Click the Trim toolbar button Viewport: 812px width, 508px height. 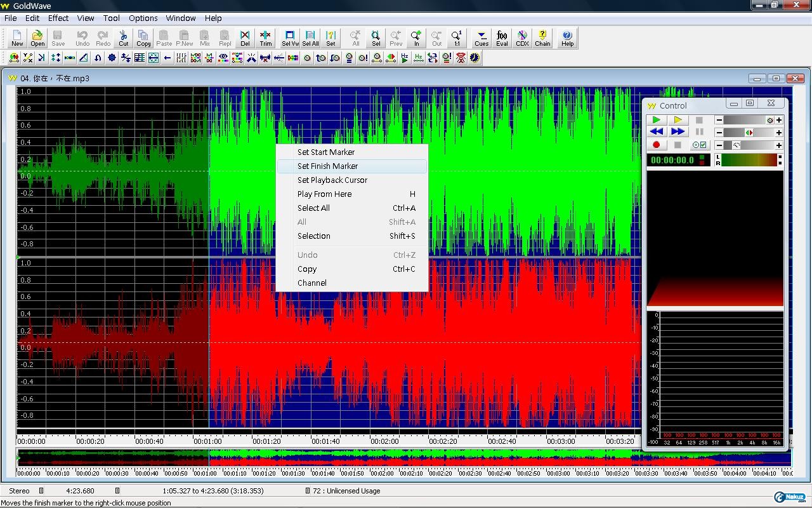click(x=265, y=38)
